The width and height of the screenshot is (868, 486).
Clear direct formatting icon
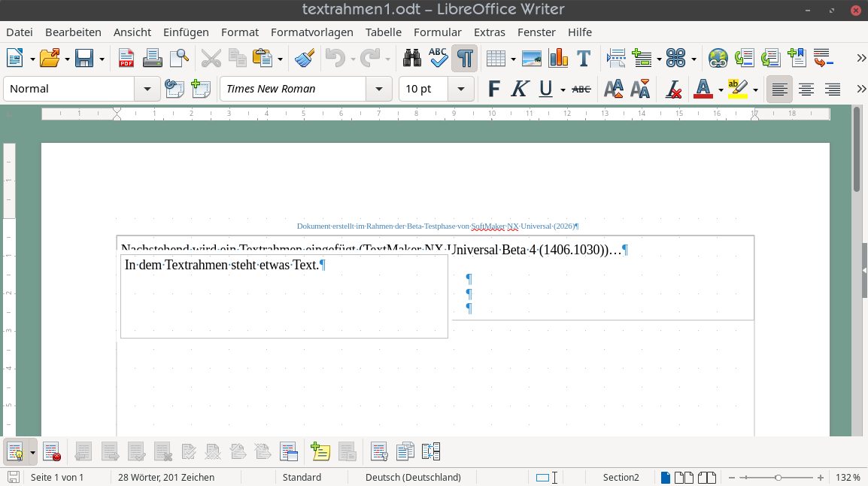(x=673, y=89)
